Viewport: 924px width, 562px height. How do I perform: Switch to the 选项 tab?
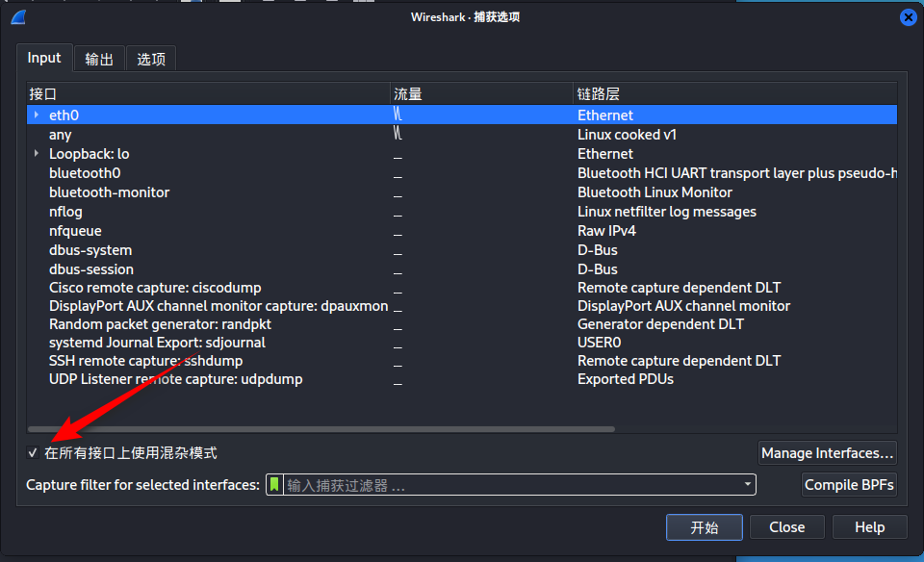(x=151, y=59)
